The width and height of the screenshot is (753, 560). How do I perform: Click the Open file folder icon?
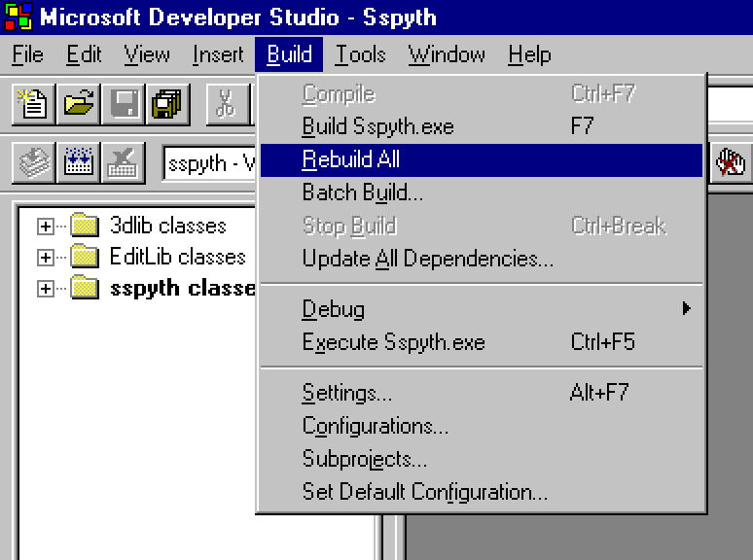pos(78,104)
